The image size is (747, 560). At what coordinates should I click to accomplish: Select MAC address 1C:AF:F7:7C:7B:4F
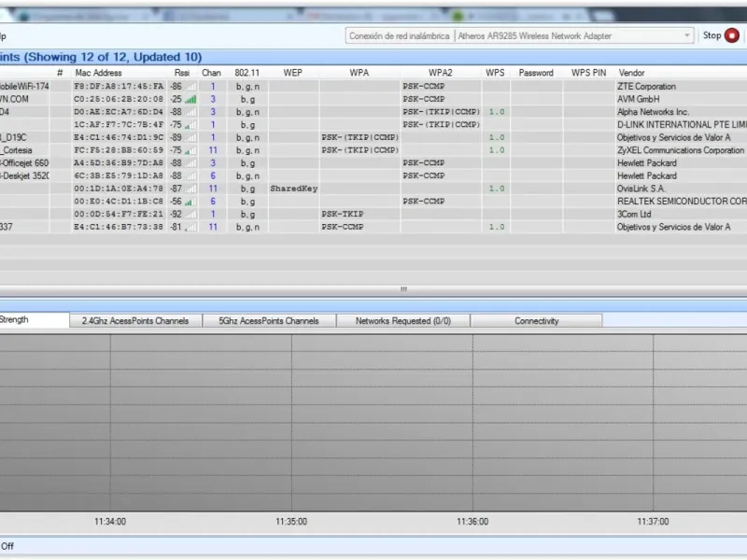[119, 125]
